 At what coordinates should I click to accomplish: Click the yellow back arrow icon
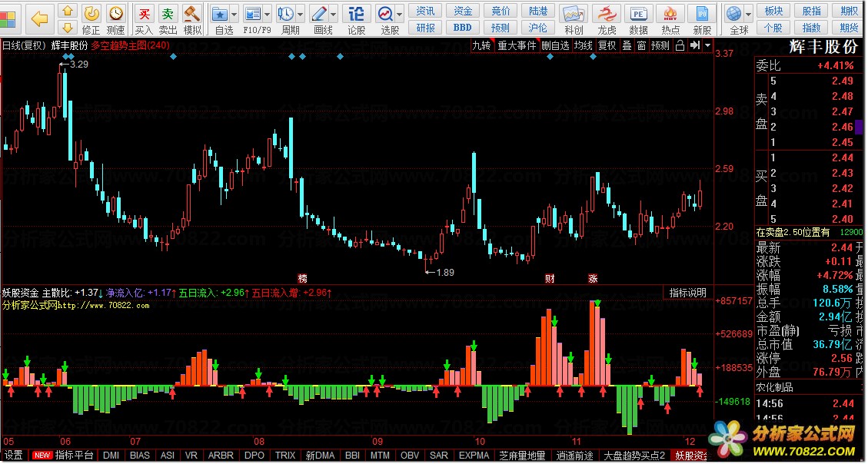[38, 18]
